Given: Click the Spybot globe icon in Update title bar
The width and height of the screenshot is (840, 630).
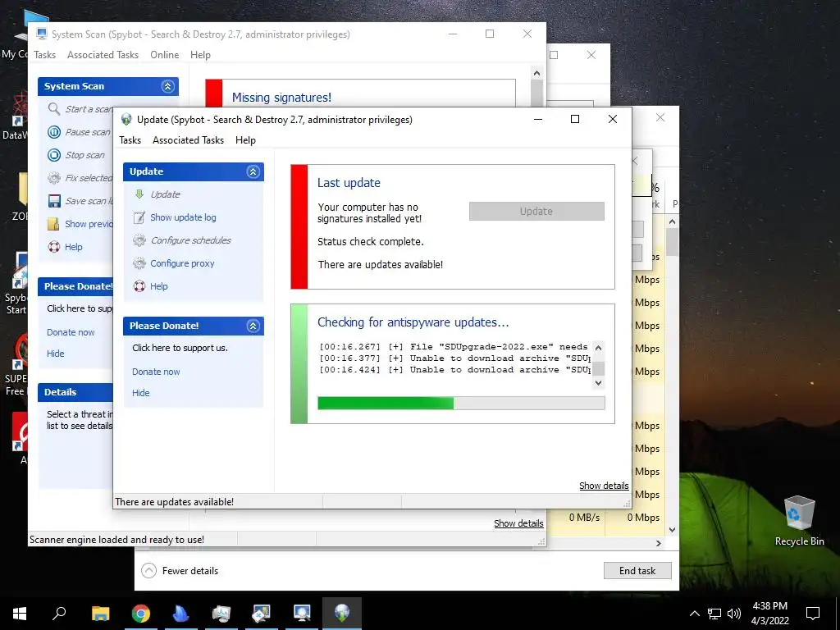Looking at the screenshot, I should [x=126, y=120].
